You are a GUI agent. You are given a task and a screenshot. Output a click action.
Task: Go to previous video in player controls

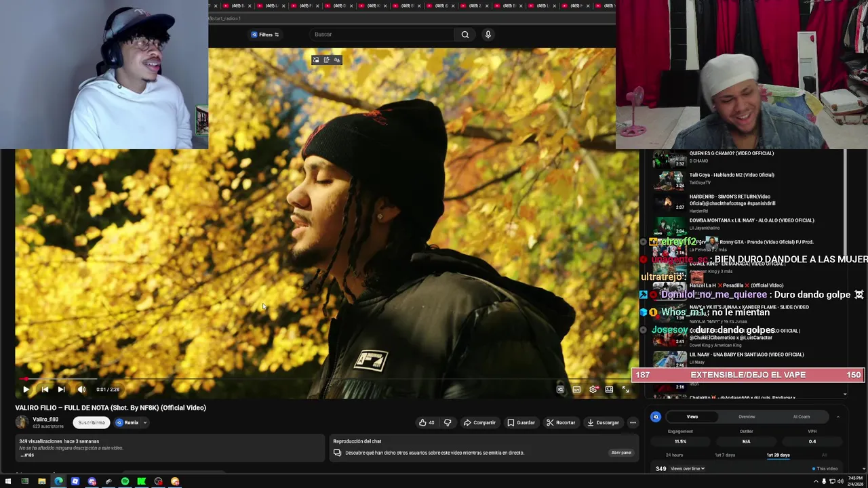45,389
